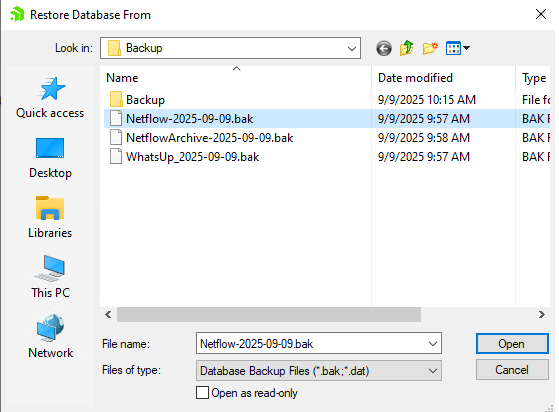
Task: Select the Backup folder name
Action: 145,100
